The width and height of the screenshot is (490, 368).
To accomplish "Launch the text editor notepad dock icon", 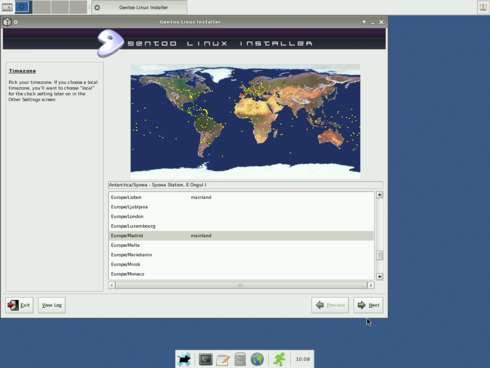I will [223, 359].
